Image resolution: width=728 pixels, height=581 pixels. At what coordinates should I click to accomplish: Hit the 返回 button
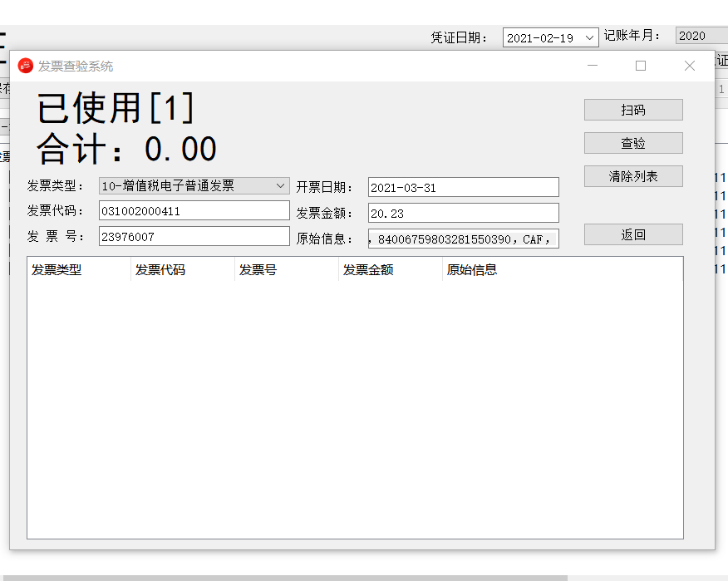click(633, 234)
